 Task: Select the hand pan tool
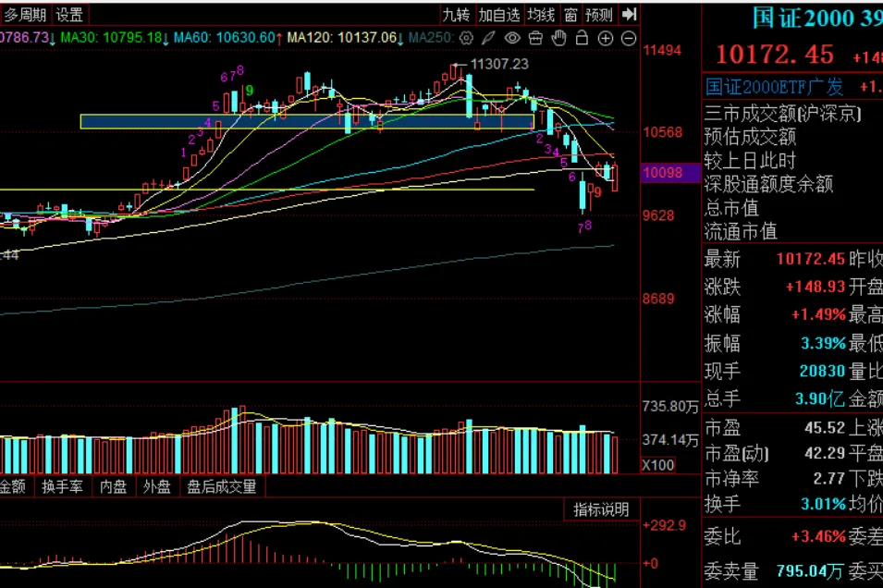click(558, 38)
